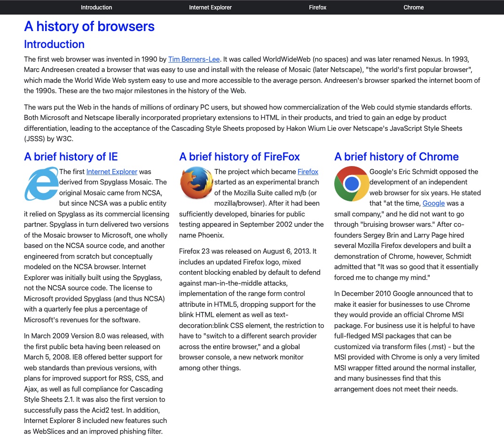Image resolution: width=504 pixels, height=439 pixels.
Task: Follow the Internet Explorer link in the IE section
Action: click(x=112, y=172)
